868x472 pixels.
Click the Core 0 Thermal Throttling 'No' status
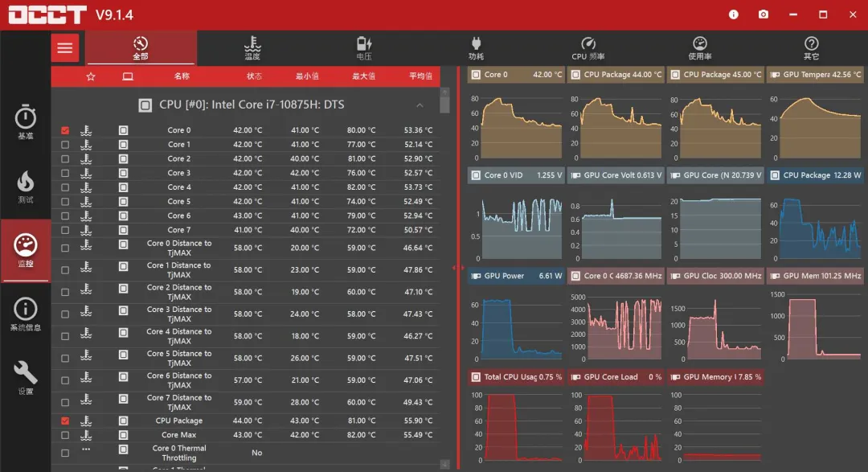(256, 454)
